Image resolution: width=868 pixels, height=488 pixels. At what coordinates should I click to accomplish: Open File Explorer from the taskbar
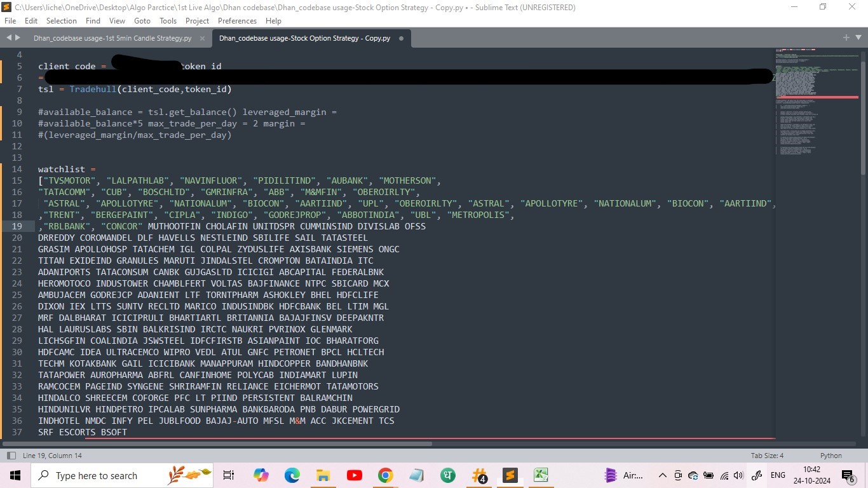point(323,475)
